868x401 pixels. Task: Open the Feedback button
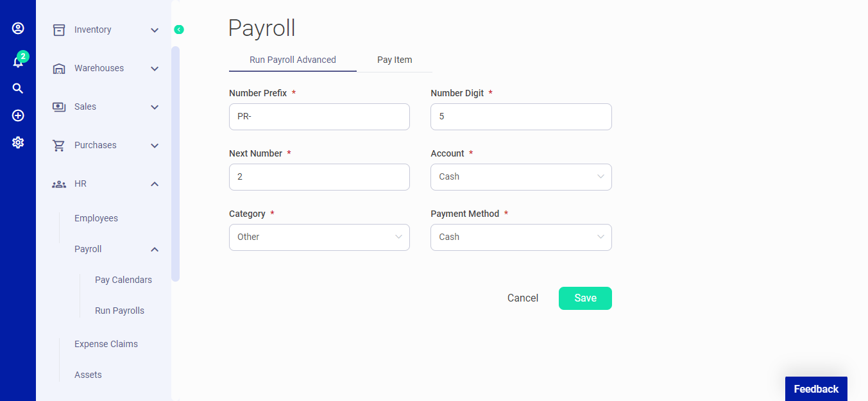tap(815, 389)
